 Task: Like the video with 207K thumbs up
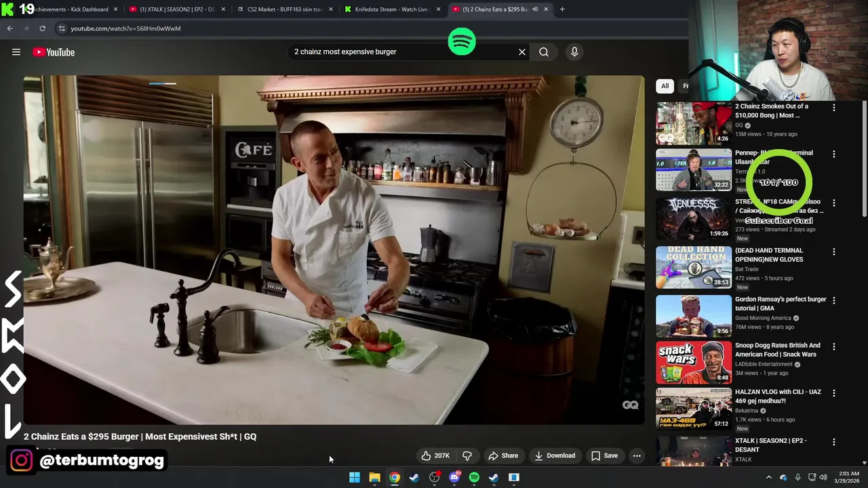click(x=435, y=455)
